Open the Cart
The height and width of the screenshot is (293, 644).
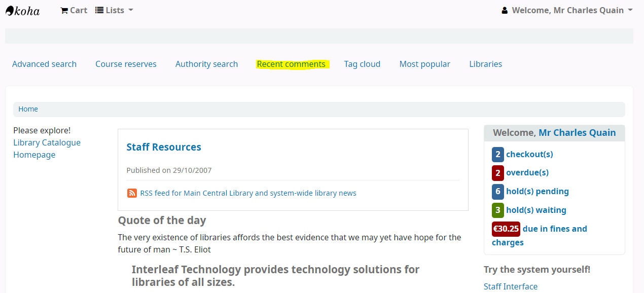(74, 10)
